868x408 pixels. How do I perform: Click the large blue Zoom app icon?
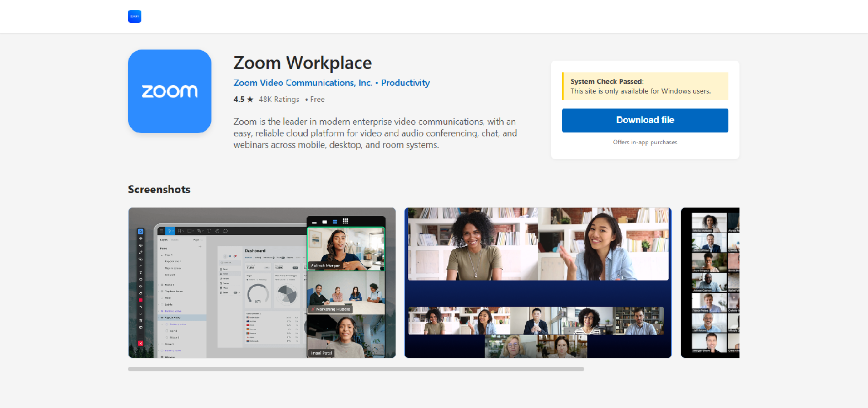(x=170, y=91)
